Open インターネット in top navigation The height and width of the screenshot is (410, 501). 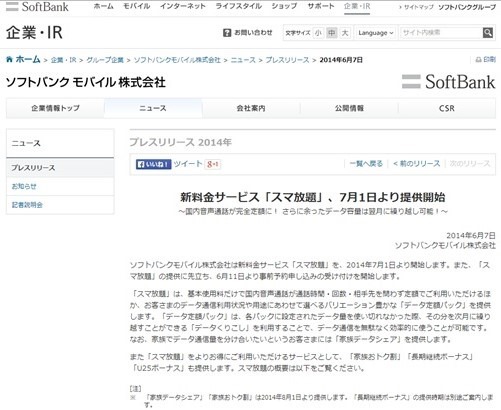pos(183,6)
